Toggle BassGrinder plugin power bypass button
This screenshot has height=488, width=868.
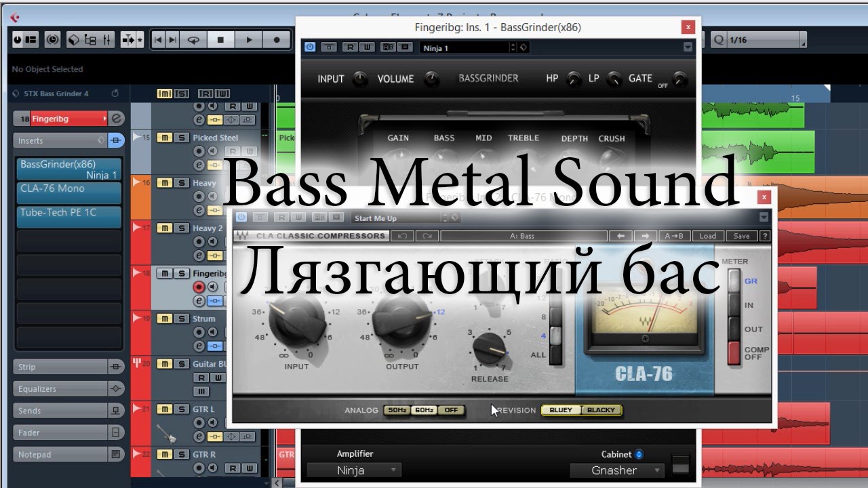[x=310, y=47]
